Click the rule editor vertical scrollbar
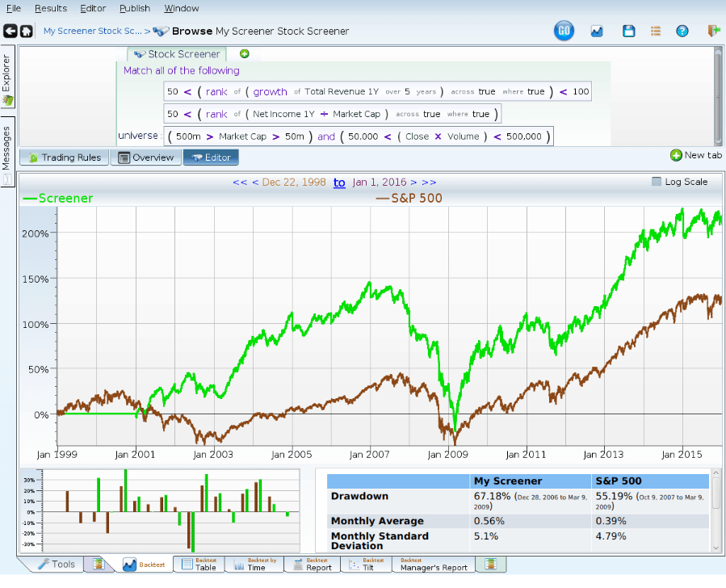This screenshot has height=588, width=726. click(x=718, y=96)
